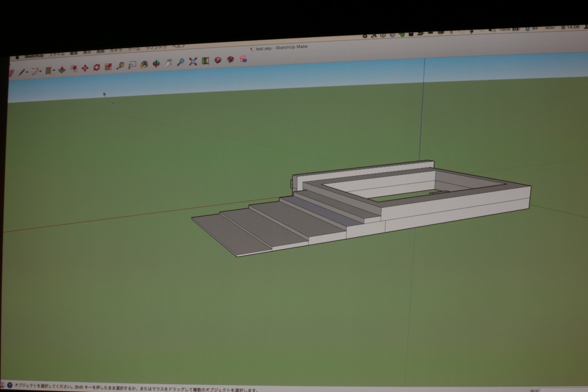Click the help icon in status bar
588x392 pixels.
(x=10, y=385)
